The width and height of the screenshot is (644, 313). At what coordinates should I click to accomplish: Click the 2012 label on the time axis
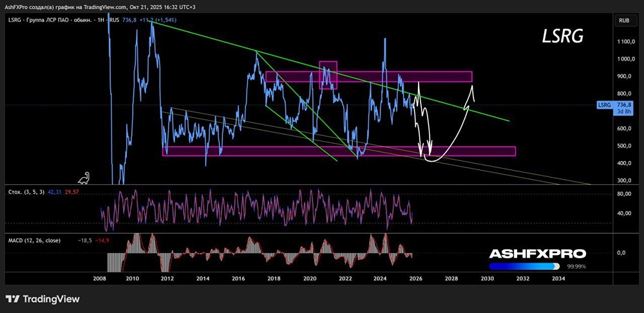click(x=167, y=278)
